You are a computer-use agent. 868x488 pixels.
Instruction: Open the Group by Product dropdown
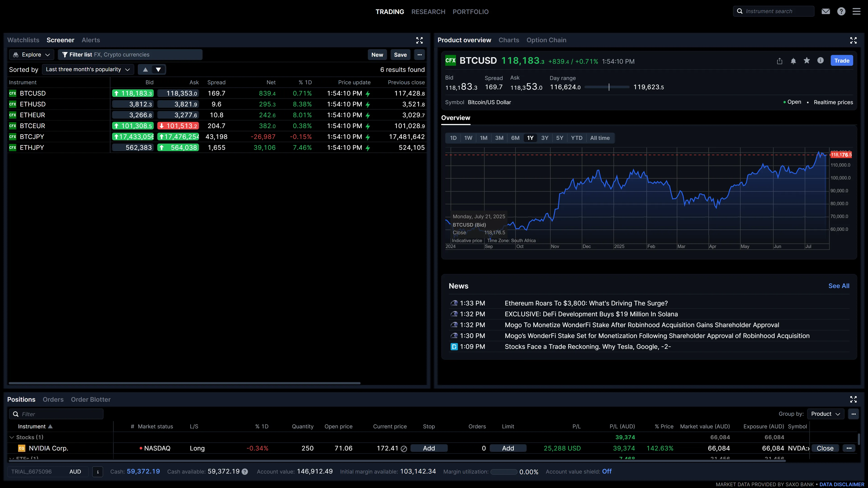826,414
